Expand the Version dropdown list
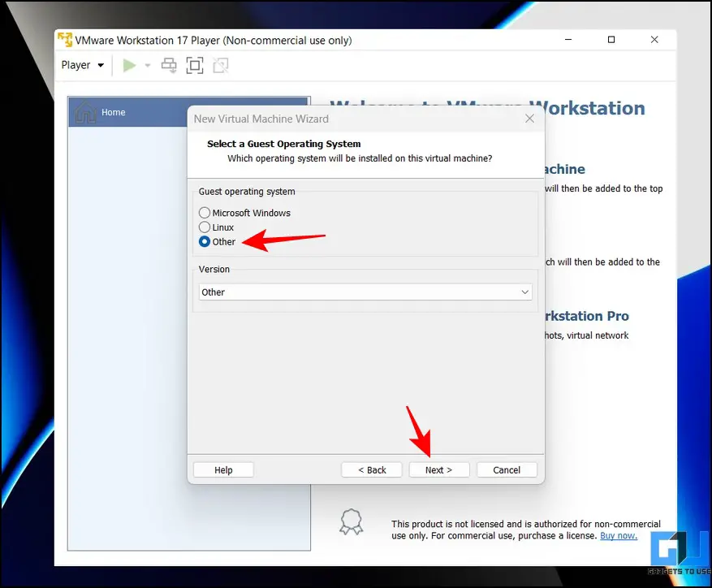This screenshot has width=712, height=588. coord(365,292)
